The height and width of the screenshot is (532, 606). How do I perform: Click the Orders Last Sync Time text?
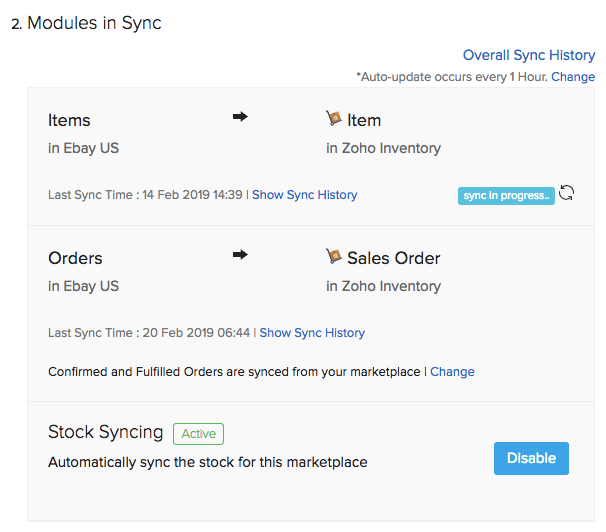(x=149, y=333)
